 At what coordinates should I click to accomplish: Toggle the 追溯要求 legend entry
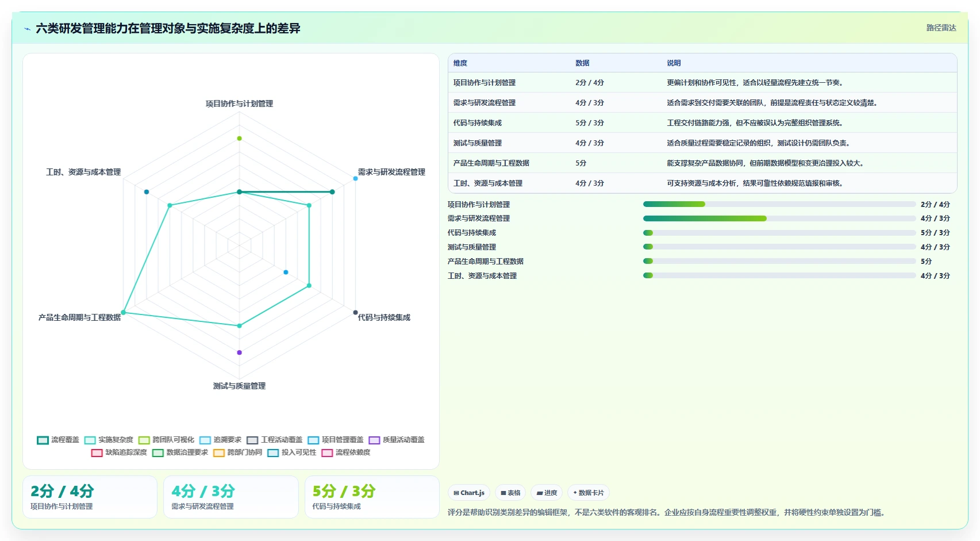click(x=221, y=440)
